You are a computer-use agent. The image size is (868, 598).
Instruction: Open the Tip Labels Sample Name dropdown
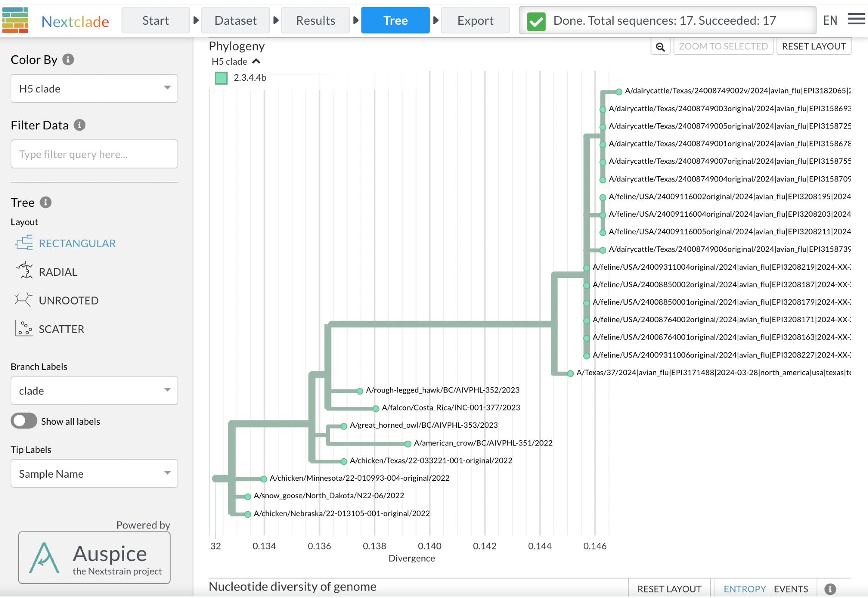pyautogui.click(x=94, y=473)
